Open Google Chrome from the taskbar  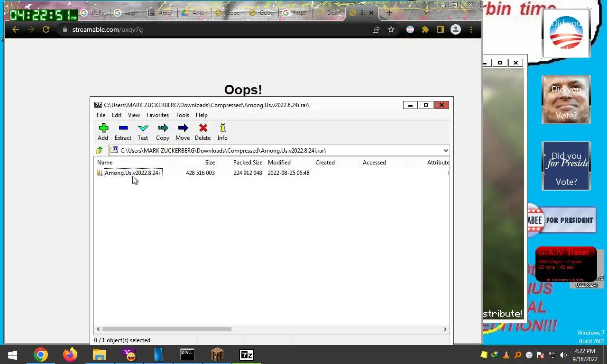click(41, 355)
